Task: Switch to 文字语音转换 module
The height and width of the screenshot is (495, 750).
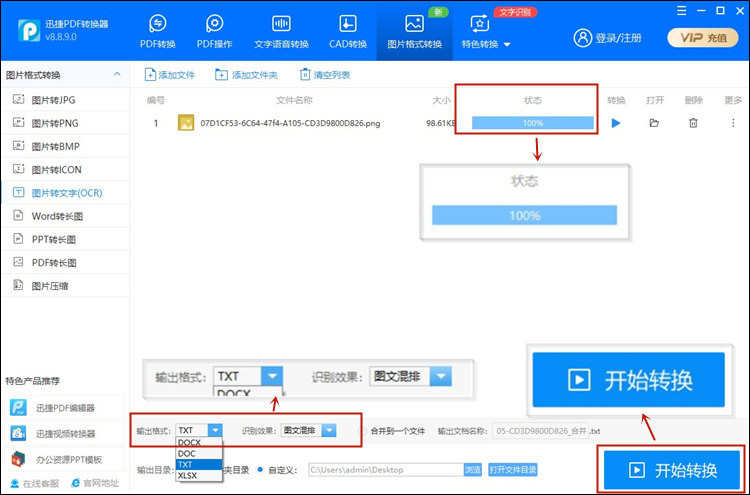Action: (x=281, y=32)
